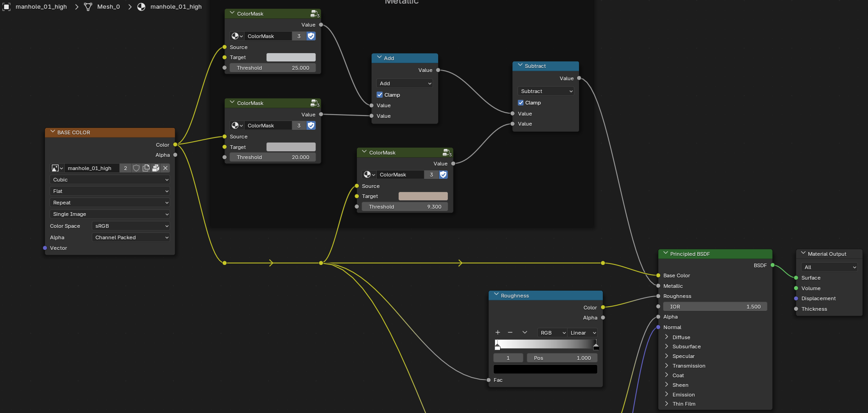Click the Pos 1.000 field in Roughness
Image resolution: width=868 pixels, height=413 pixels.
point(562,358)
